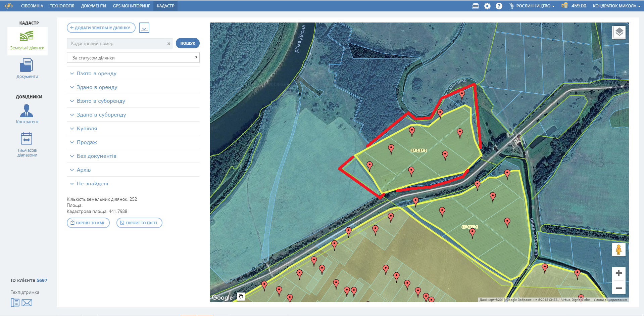
Task: Expand the Без документів group
Action: pos(96,156)
